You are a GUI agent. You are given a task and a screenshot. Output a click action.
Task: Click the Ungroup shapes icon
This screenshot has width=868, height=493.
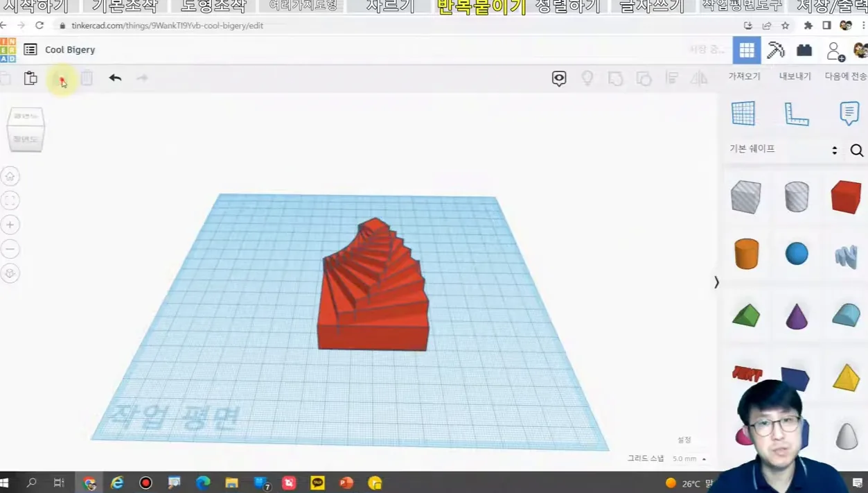pos(644,78)
